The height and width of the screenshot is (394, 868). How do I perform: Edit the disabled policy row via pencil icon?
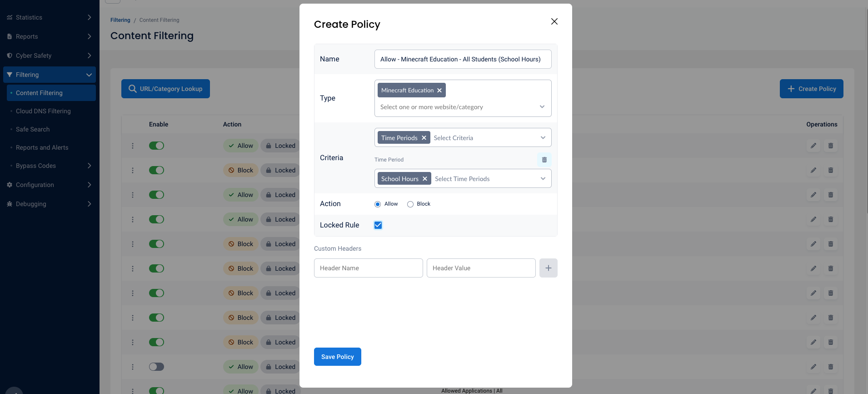pos(813,367)
